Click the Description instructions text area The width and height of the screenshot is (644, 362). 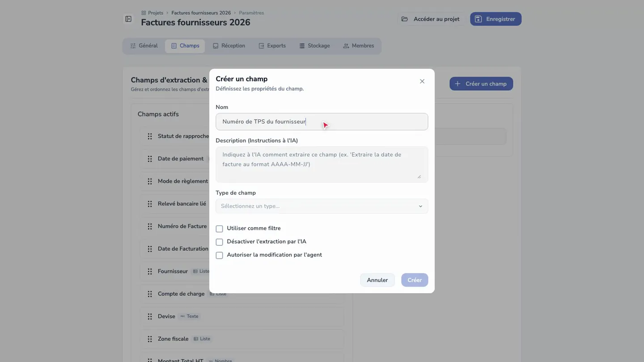(x=322, y=164)
